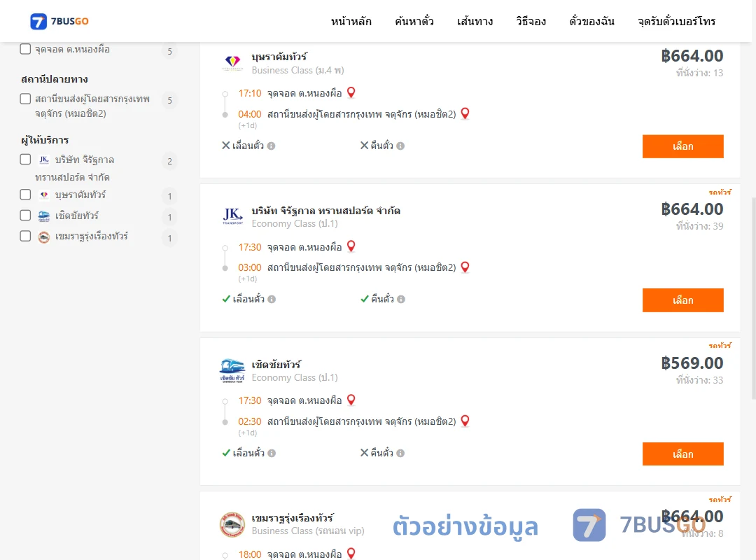This screenshot has width=756, height=560.
Task: Click the เชิดชัยทัวร์ bus logo in filter list
Action: 44,216
